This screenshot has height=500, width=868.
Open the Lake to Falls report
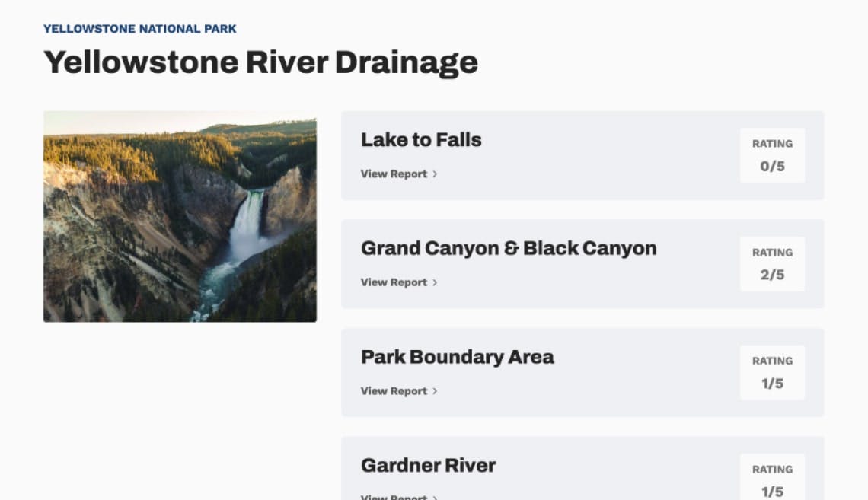(x=394, y=174)
